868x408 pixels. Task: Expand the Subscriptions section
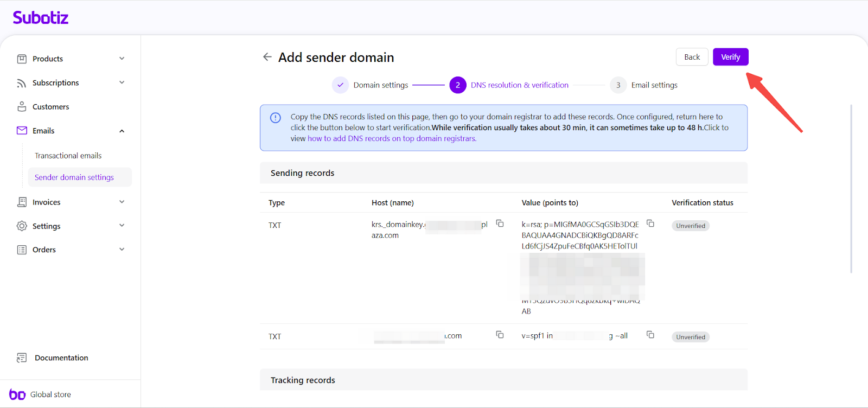coord(122,82)
